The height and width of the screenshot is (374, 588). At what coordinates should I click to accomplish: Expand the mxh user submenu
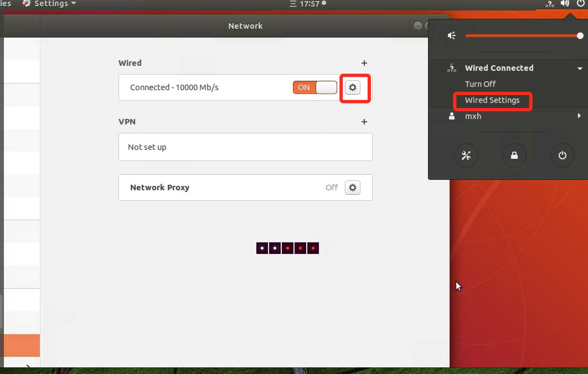[x=579, y=116]
